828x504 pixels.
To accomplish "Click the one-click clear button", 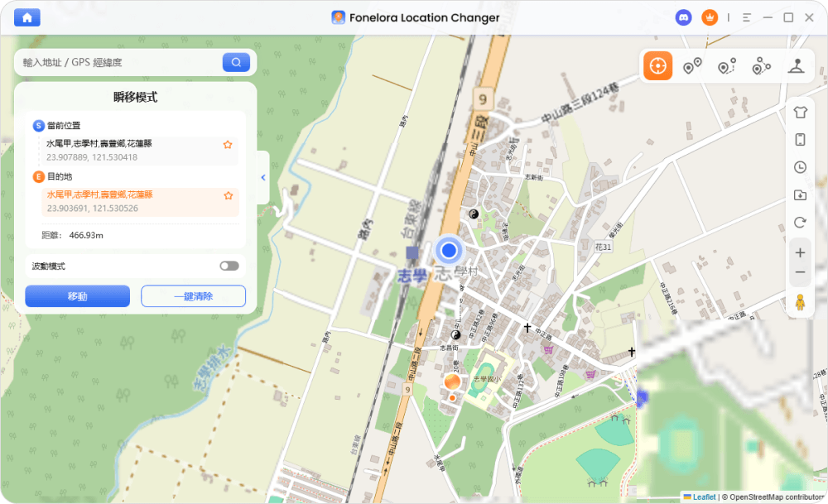I will (193, 296).
